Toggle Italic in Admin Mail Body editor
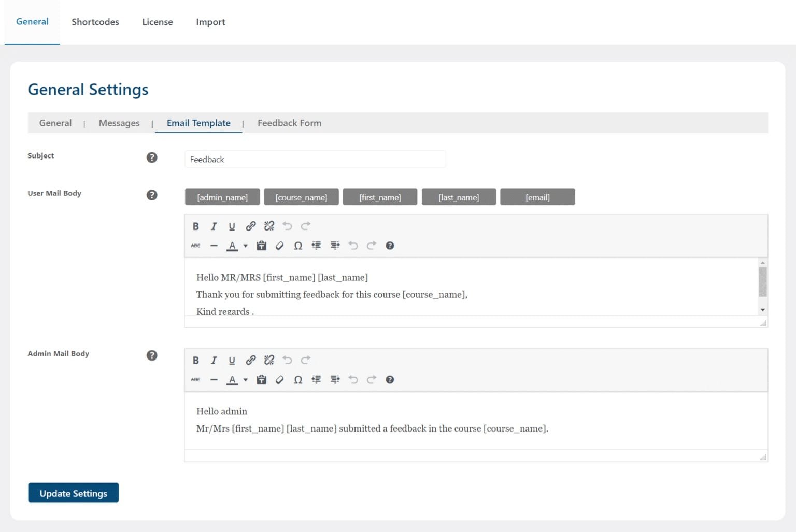 click(214, 360)
